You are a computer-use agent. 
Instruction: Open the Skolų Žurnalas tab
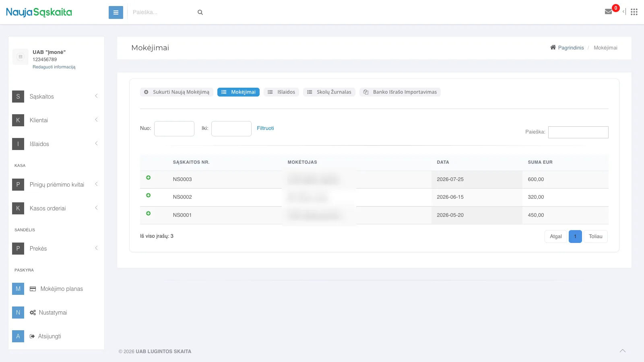click(x=329, y=92)
